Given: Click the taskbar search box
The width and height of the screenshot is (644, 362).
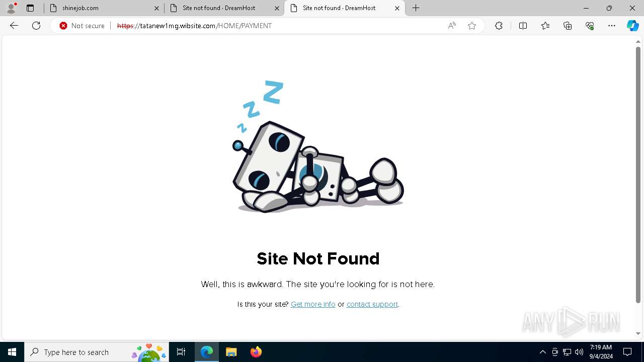Looking at the screenshot, I should [97, 352].
